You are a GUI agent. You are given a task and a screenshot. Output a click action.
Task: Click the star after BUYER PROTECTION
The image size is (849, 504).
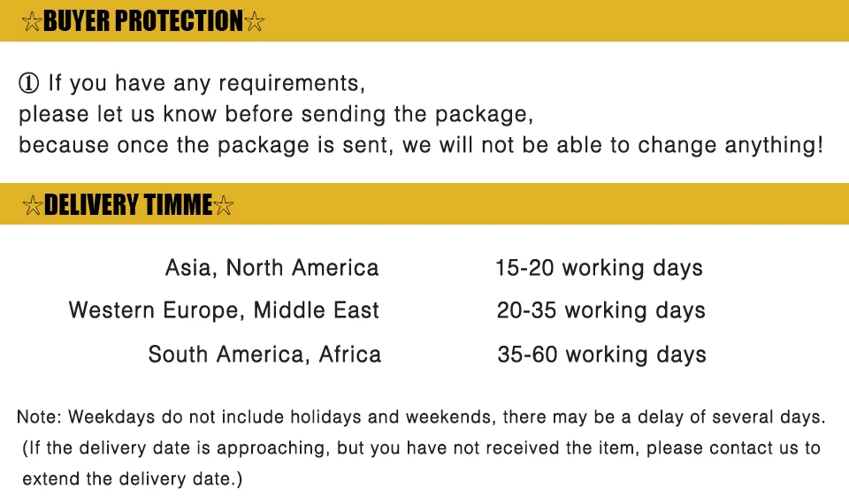(255, 22)
